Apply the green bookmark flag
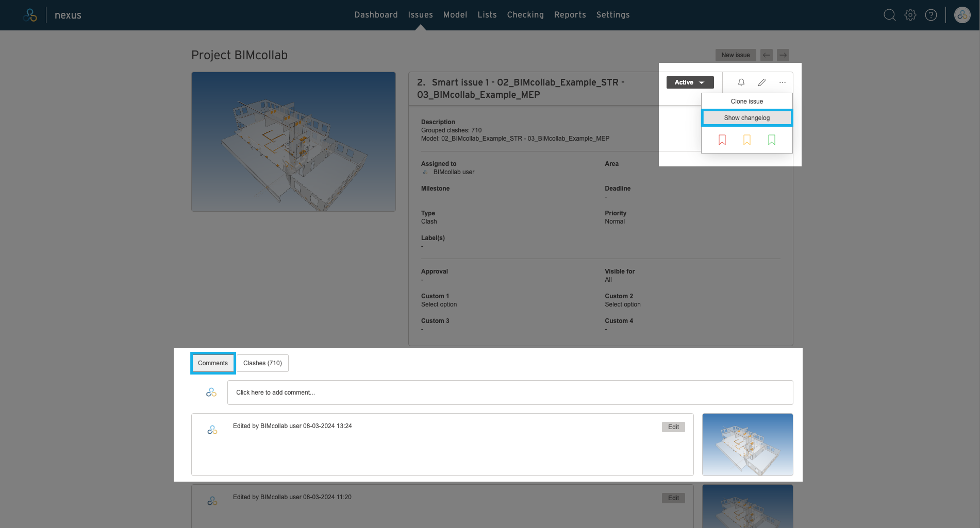Viewport: 980px width, 528px height. click(772, 140)
